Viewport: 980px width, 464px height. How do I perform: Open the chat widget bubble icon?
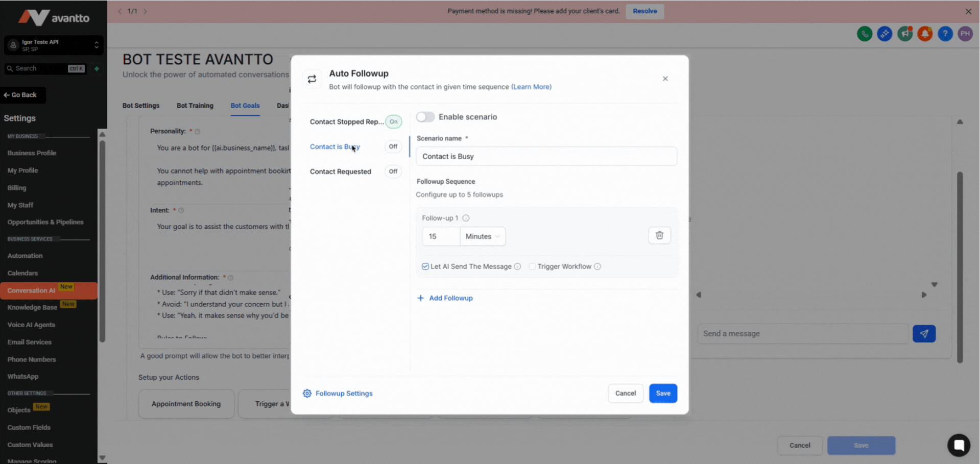(x=959, y=445)
